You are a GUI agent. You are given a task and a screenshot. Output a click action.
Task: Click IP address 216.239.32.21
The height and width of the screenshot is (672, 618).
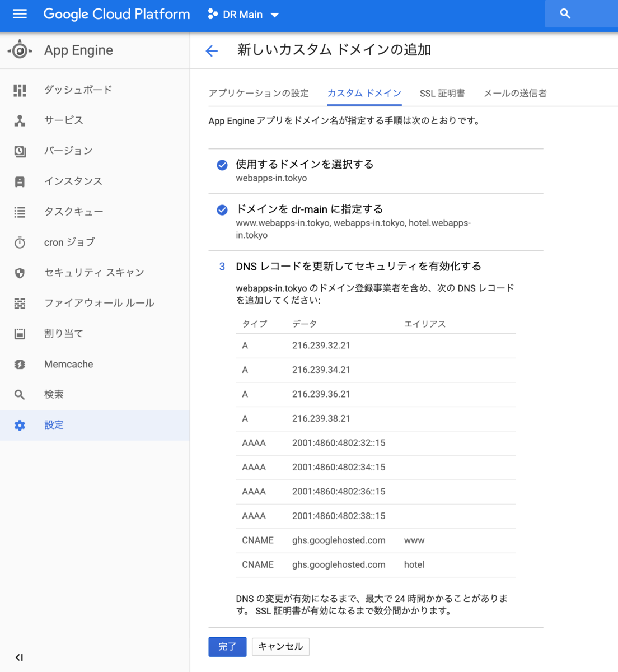click(321, 346)
